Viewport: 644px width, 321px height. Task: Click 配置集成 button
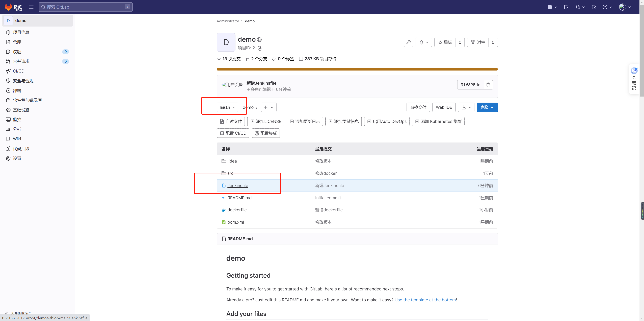pyautogui.click(x=265, y=133)
